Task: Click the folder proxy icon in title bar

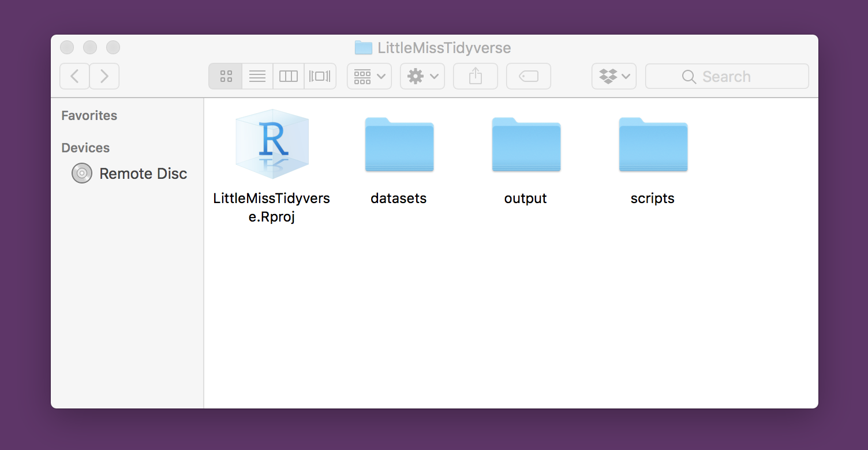Action: 364,47
